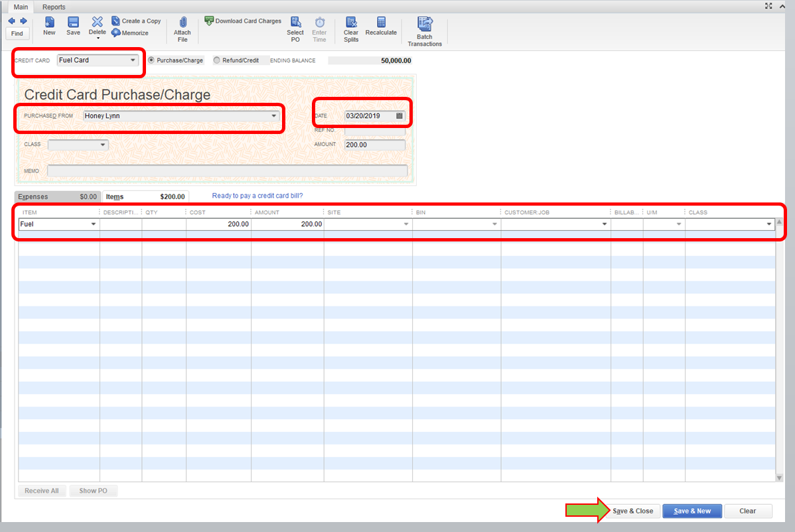
Task: Click the Ending Balance value 50,000.00
Action: tap(396, 61)
